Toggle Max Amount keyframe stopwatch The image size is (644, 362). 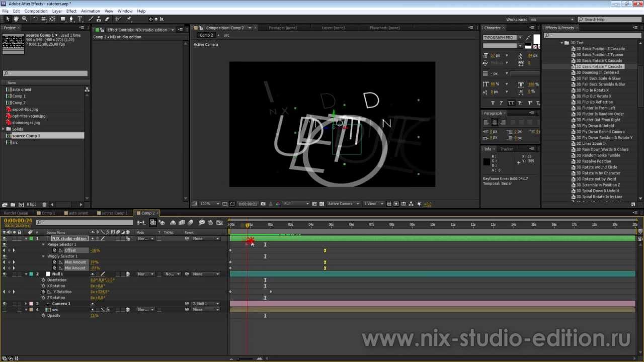click(x=54, y=262)
